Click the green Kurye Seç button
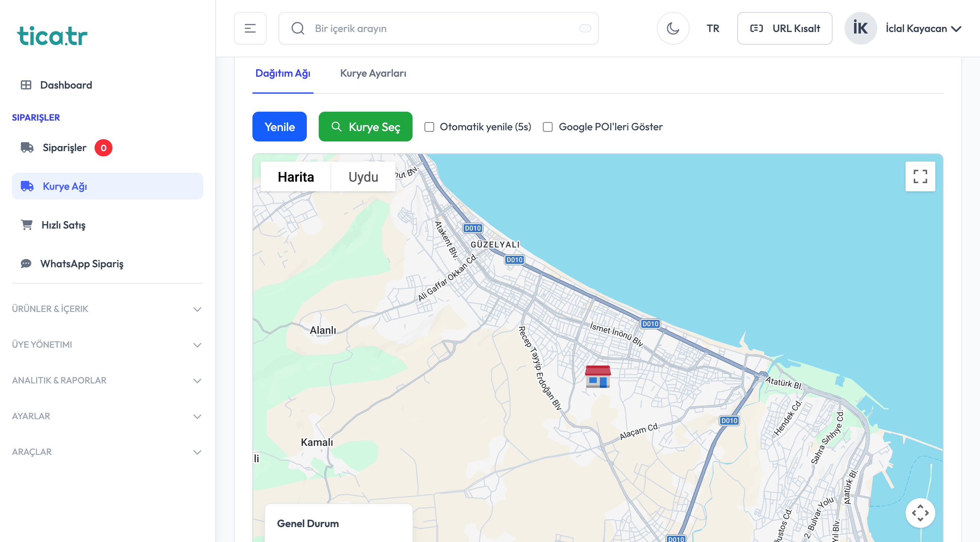Screen dimensions: 980x542 (365, 127)
